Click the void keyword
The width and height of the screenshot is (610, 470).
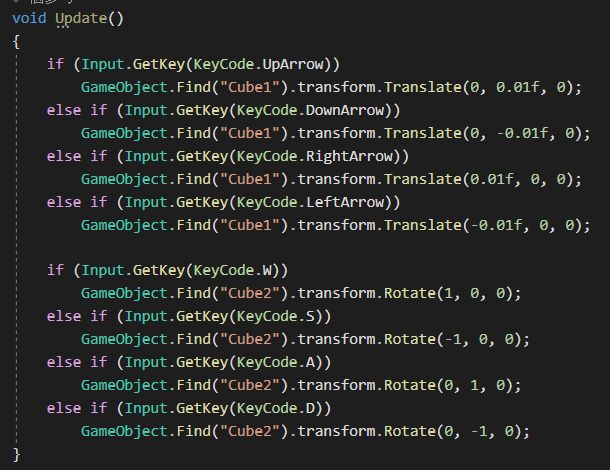[30, 20]
